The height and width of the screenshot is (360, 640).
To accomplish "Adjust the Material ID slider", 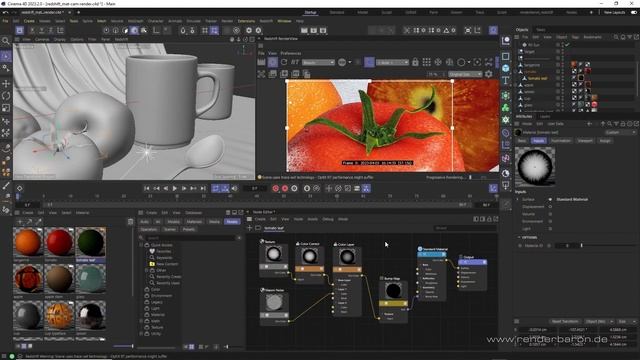I will [609, 245].
